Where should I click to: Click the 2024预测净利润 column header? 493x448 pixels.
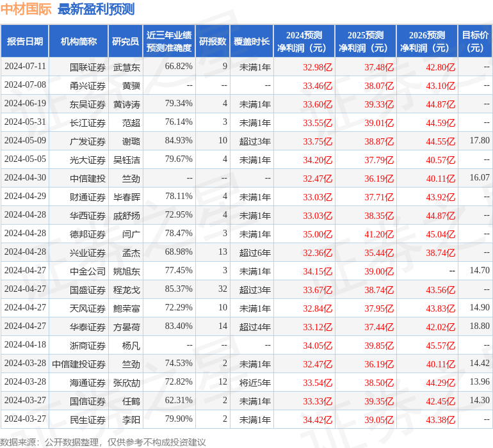[x=304, y=41]
